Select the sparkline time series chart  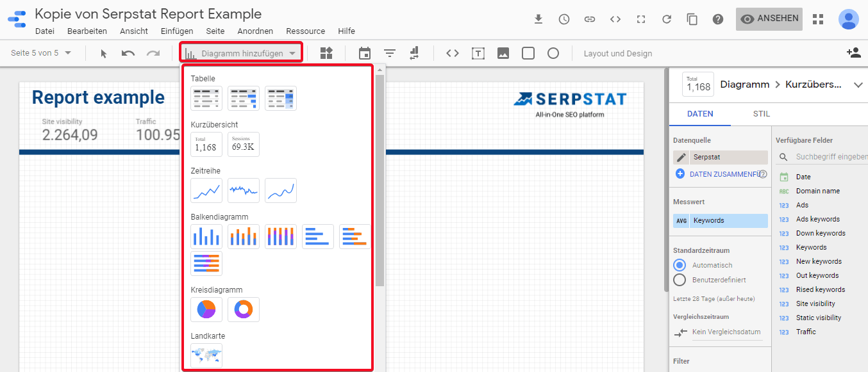coord(244,191)
